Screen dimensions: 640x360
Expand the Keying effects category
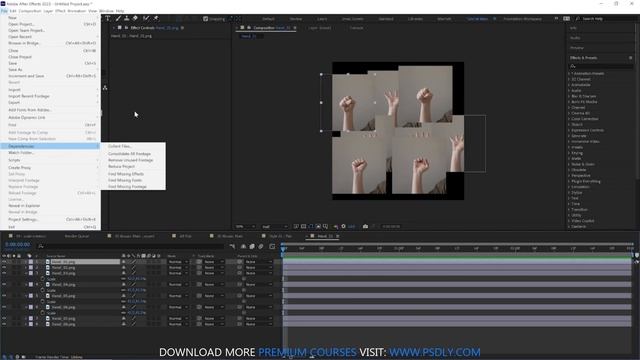tap(569, 153)
